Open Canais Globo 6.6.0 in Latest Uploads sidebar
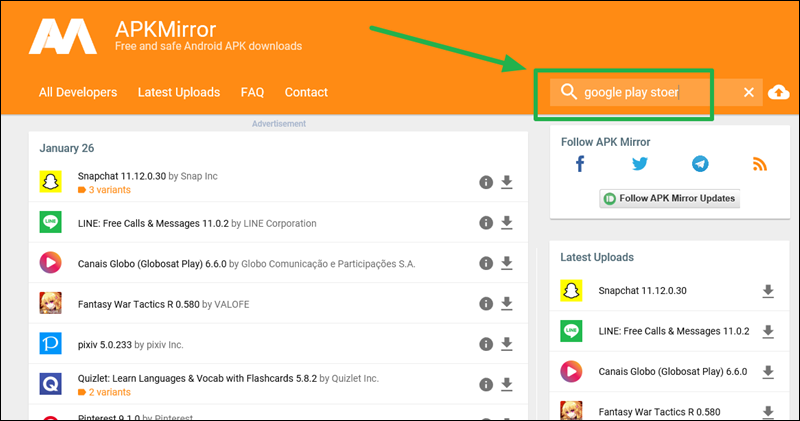Image resolution: width=800 pixels, height=421 pixels. click(x=673, y=372)
